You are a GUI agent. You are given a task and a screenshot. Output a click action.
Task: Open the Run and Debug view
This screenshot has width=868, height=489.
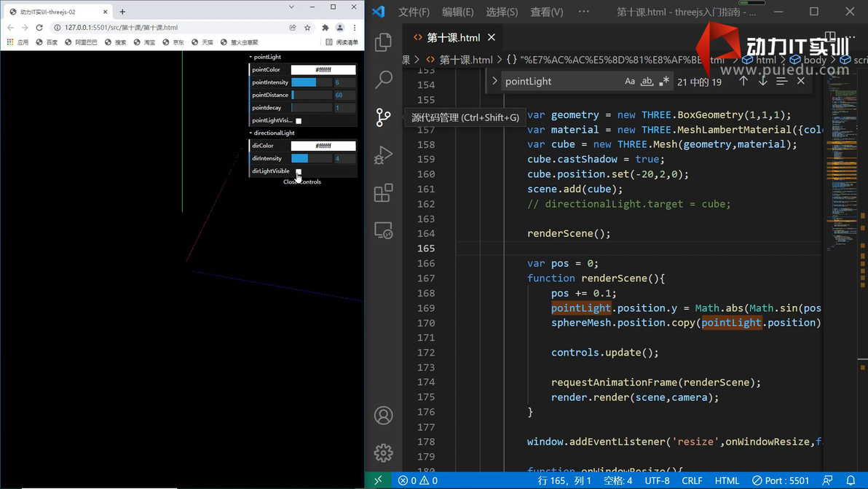coord(383,155)
